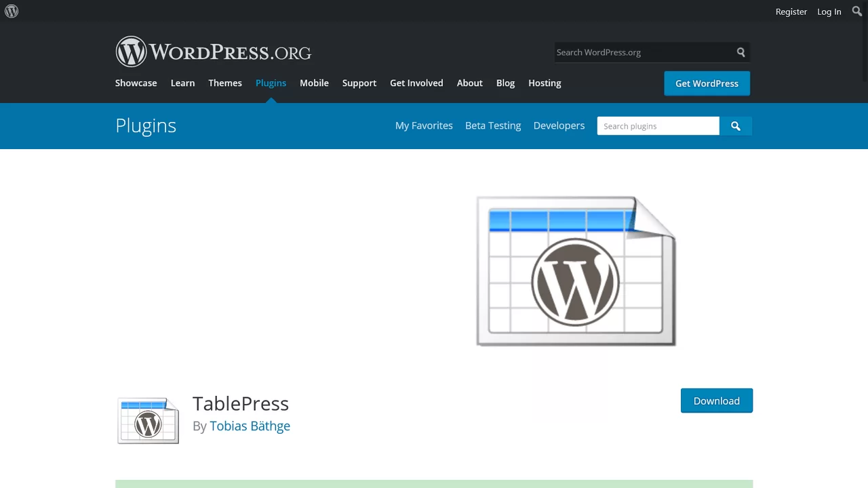Open the Beta Testing link
The image size is (868, 488).
tap(493, 125)
